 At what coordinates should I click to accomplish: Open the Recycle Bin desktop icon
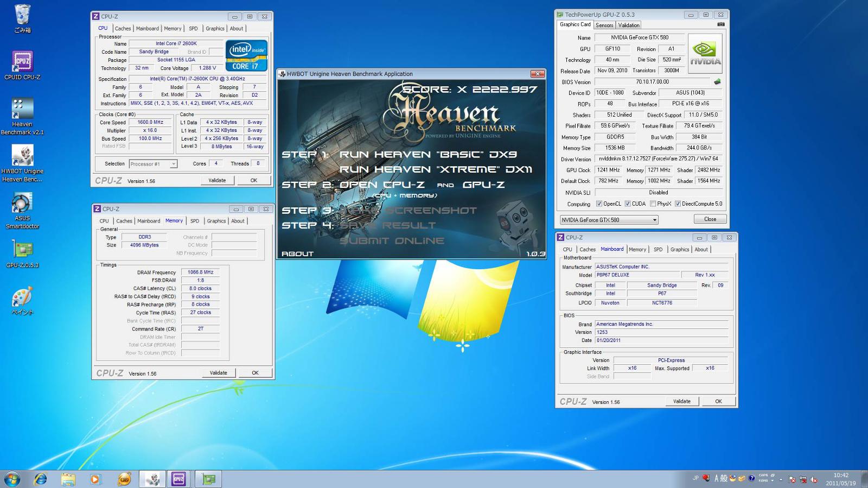[x=22, y=18]
